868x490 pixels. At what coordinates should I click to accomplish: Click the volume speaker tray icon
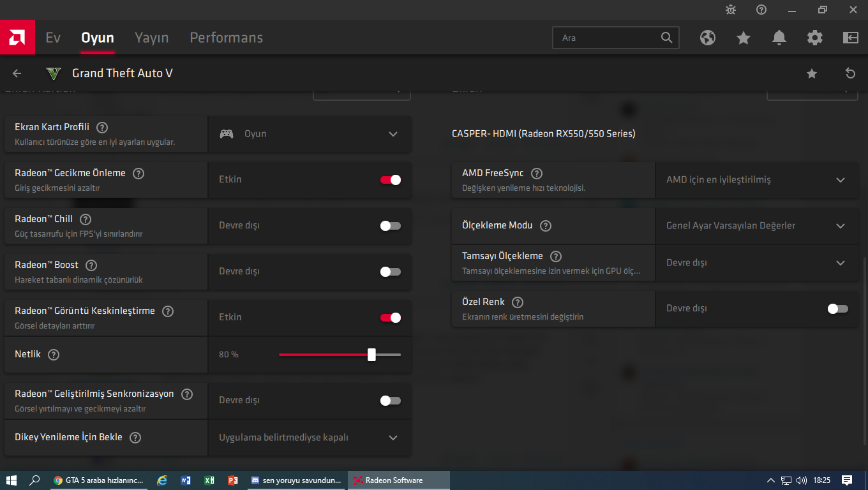coord(802,480)
